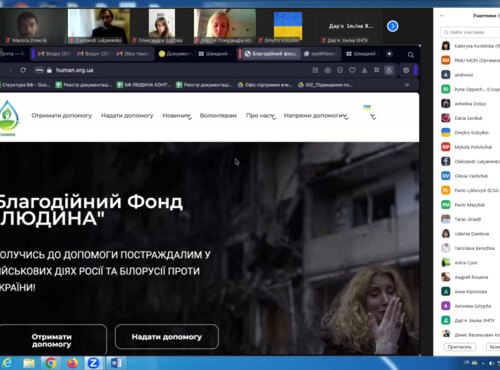The image size is (500, 370).
Task: Open the Волонтерам menu item
Action: 218,115
